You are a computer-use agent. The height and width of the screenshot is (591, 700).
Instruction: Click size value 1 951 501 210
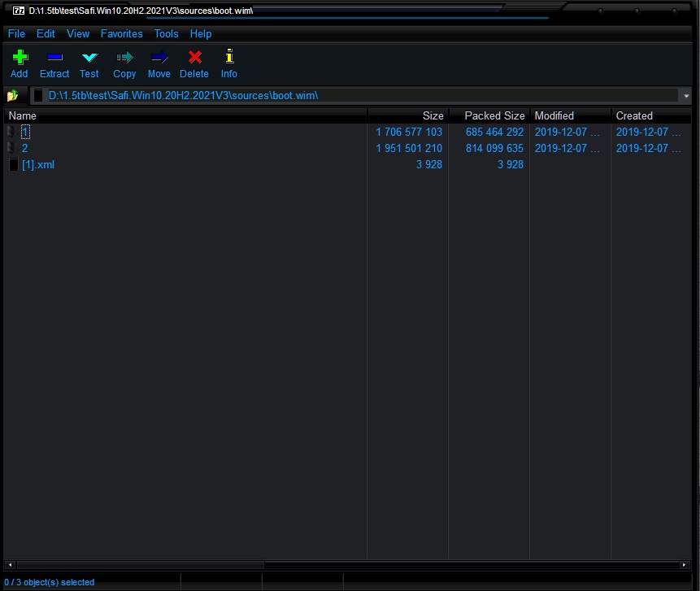[409, 148]
